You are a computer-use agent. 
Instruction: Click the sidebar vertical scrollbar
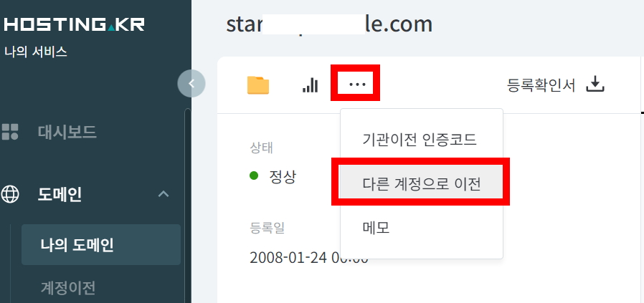(188, 205)
